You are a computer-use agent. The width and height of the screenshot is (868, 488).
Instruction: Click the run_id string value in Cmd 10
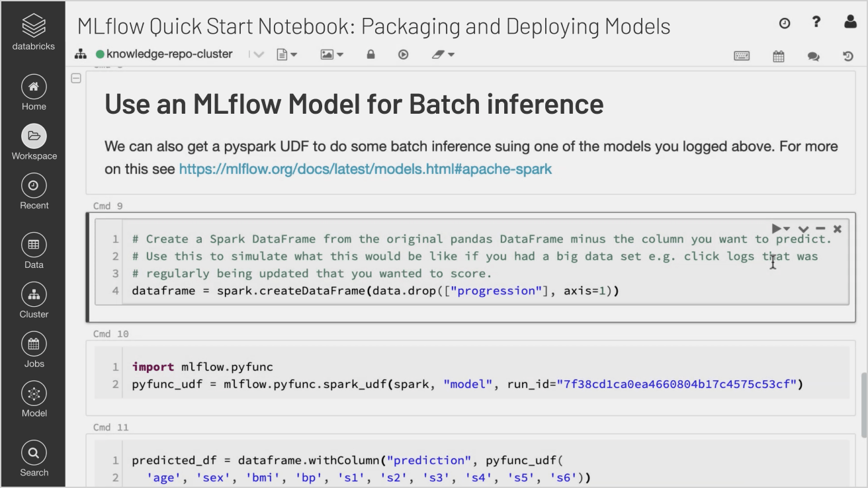tap(677, 384)
